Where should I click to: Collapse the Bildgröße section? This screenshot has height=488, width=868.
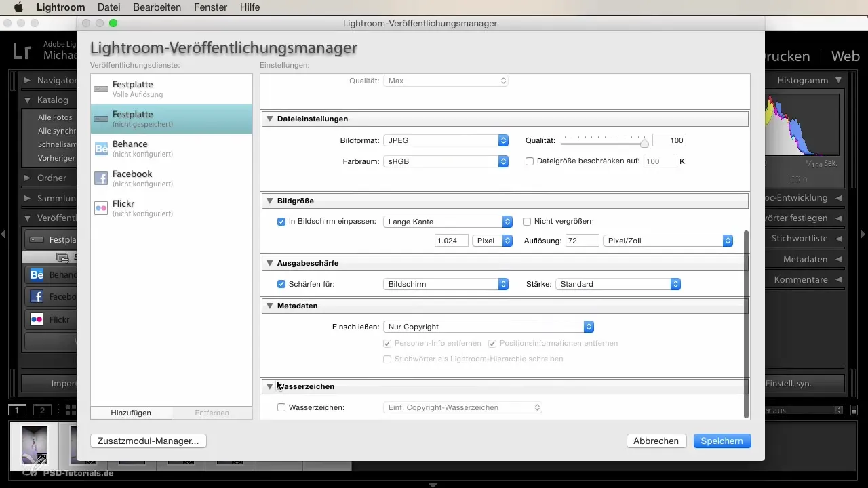(x=269, y=201)
